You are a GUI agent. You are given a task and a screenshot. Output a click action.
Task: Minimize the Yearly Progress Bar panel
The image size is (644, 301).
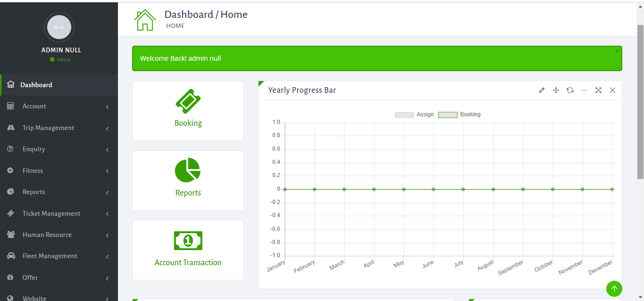(584, 90)
